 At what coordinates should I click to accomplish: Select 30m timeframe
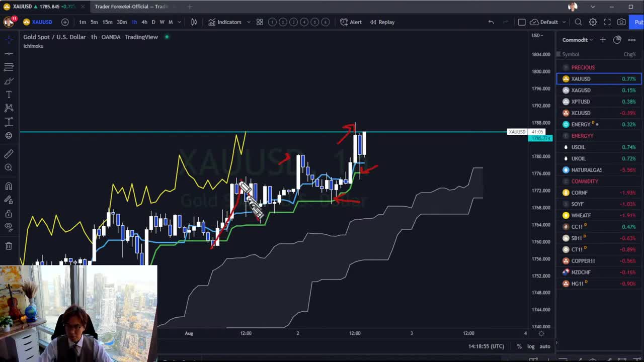pyautogui.click(x=122, y=22)
